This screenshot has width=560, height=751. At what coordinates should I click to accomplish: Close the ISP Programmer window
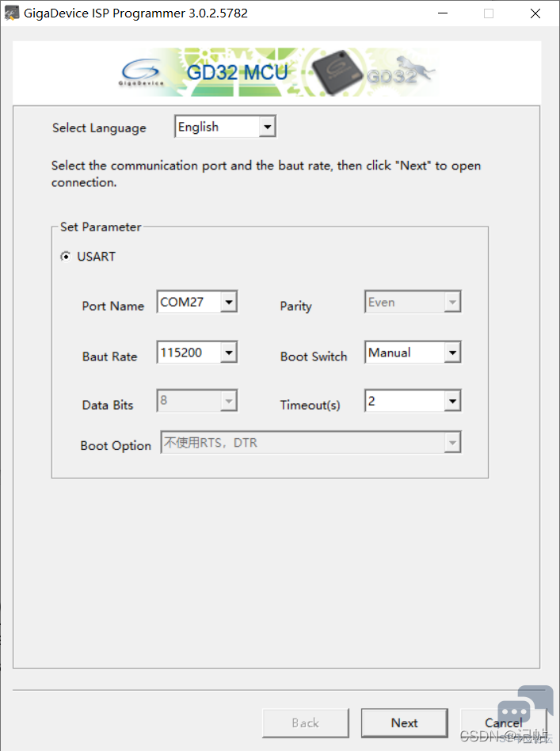(535, 13)
